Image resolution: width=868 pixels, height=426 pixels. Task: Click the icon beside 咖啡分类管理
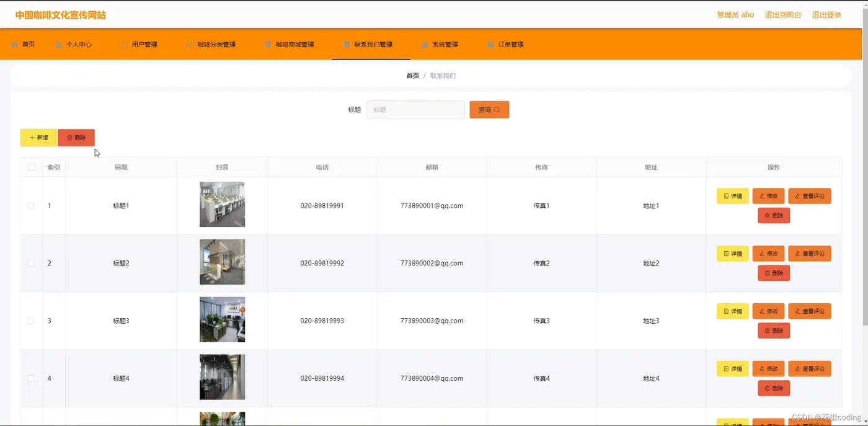(190, 45)
